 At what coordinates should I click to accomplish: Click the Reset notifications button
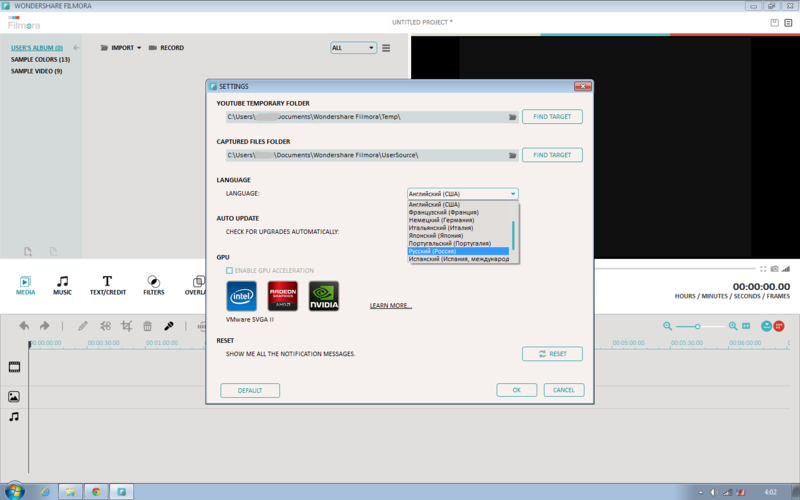point(552,354)
